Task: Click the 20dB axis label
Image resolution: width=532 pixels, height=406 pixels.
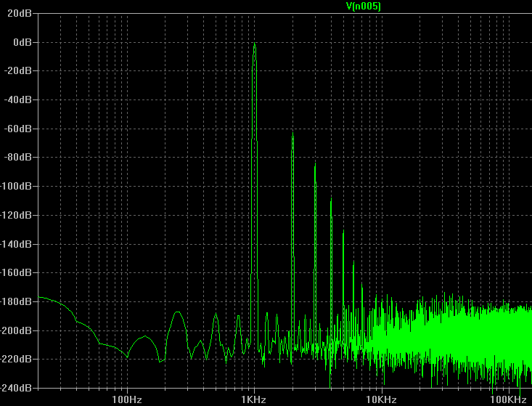Action: (20, 13)
